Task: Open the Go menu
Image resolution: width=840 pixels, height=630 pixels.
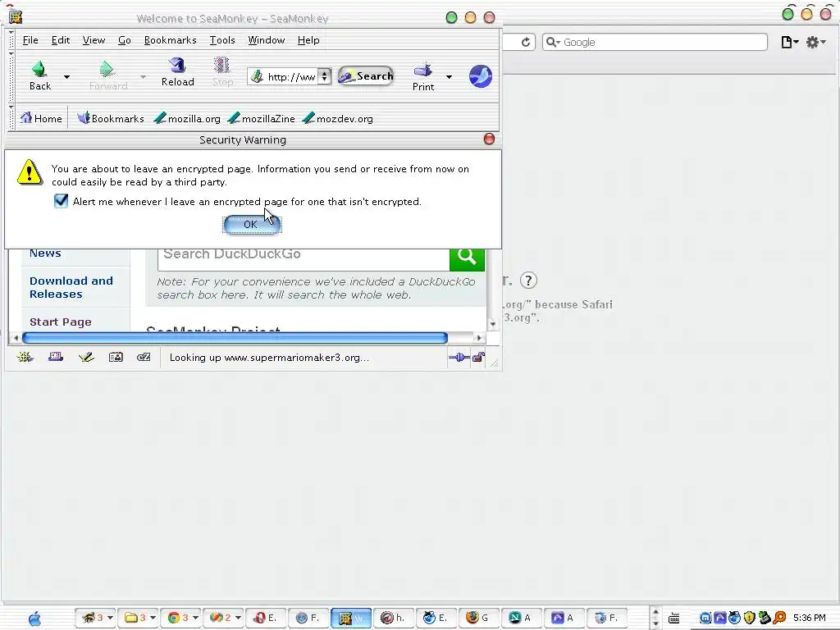Action: (125, 40)
